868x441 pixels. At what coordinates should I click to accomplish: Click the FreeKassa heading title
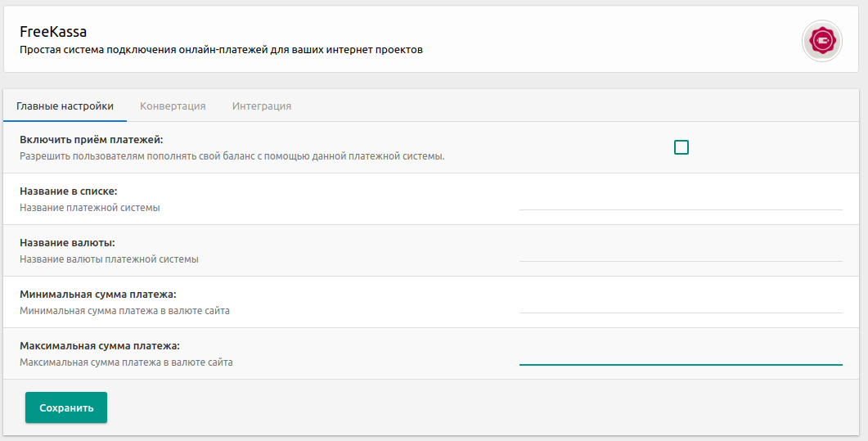point(53,32)
